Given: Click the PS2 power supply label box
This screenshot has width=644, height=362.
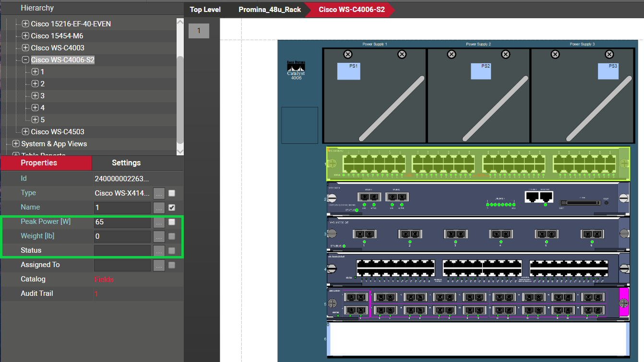Looking at the screenshot, I should point(480,71).
